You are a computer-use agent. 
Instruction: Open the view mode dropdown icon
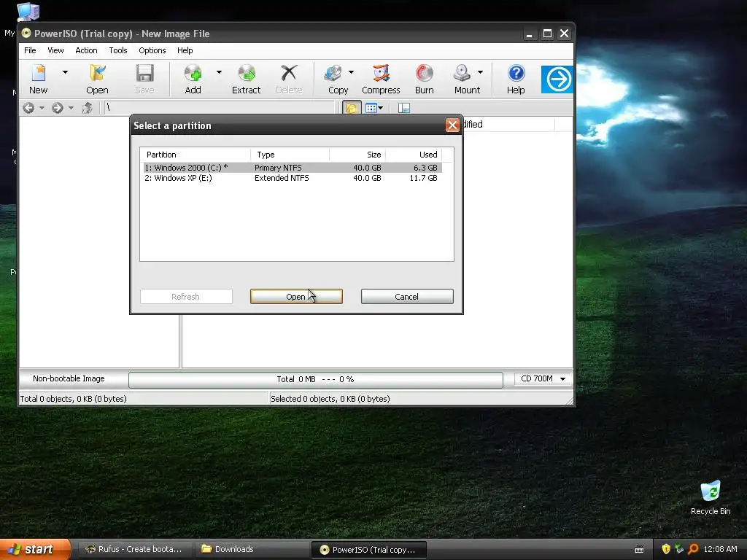374,108
